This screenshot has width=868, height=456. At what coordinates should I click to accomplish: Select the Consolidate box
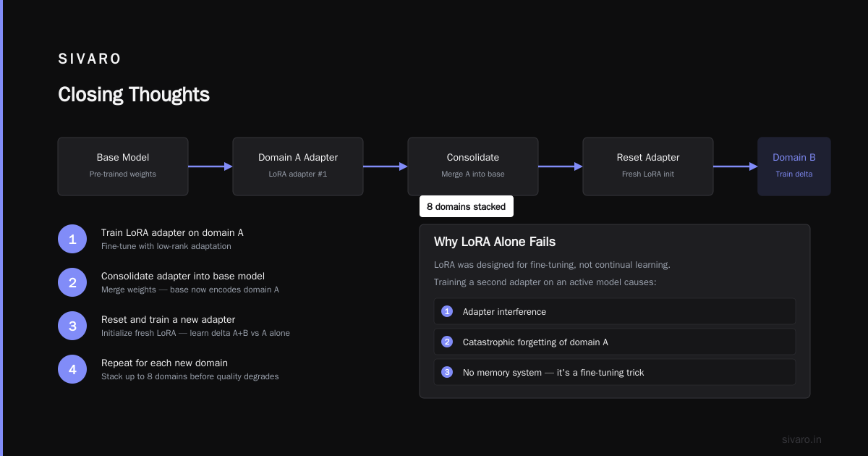[473, 166]
